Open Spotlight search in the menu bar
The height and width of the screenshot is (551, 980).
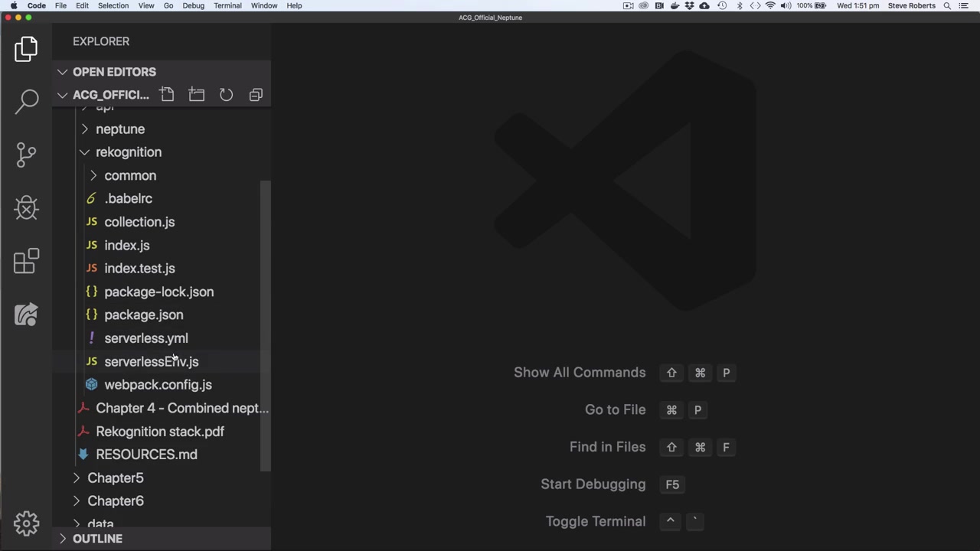pyautogui.click(x=947, y=5)
